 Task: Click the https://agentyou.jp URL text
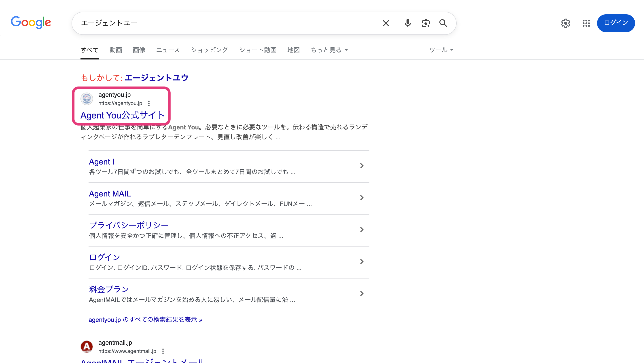tap(120, 103)
